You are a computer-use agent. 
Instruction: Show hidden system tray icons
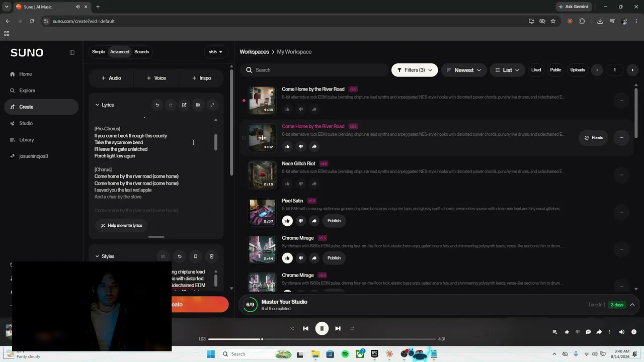coord(554,354)
